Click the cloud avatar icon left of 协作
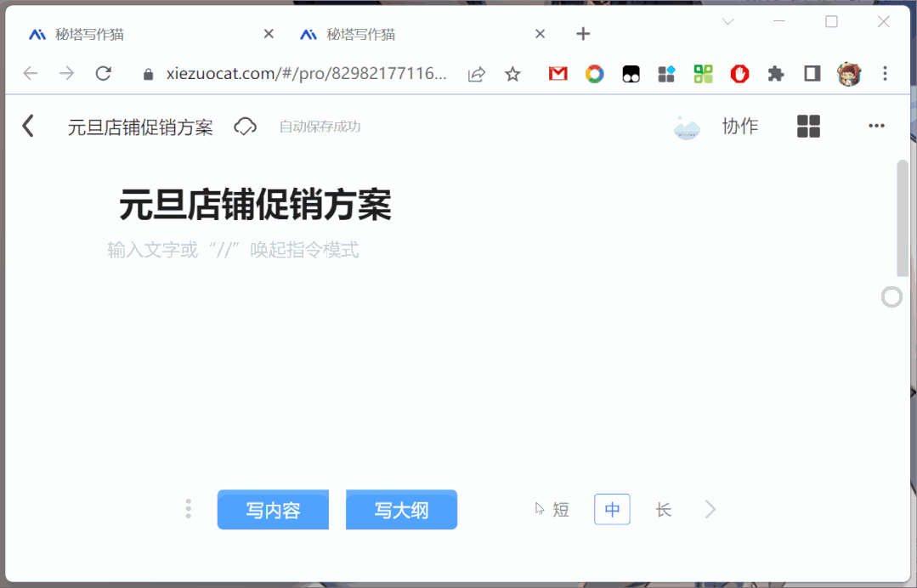917x588 pixels. pyautogui.click(x=687, y=126)
